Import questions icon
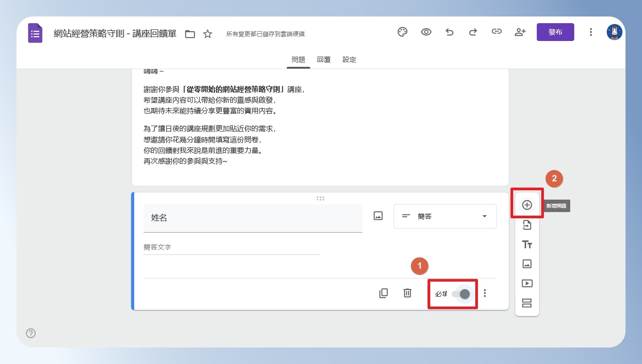Screen dimensions: 642x364 [x=527, y=225]
